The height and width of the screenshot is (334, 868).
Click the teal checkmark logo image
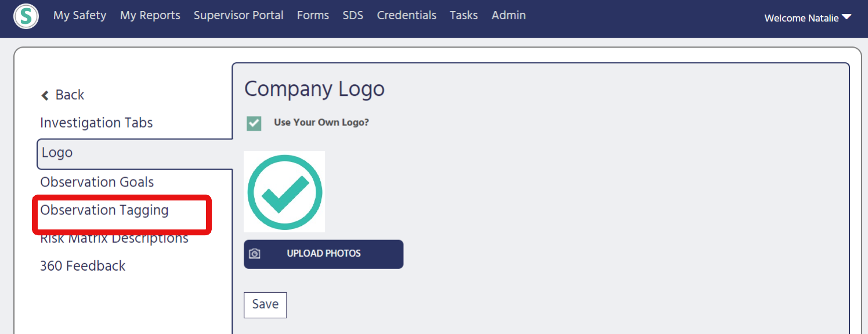284,192
